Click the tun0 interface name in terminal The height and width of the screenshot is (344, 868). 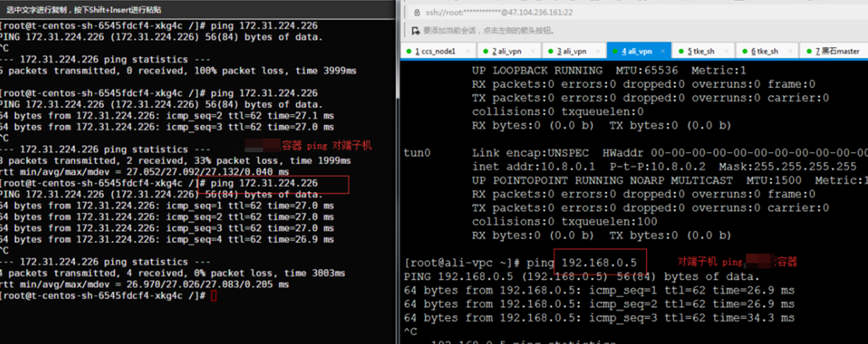tap(417, 153)
